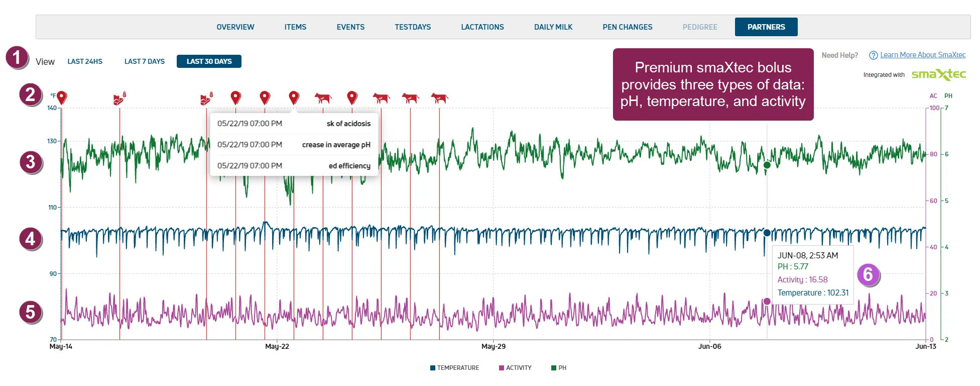
Task: Click the 'crease in average pH' tooltip row
Action: (294, 145)
